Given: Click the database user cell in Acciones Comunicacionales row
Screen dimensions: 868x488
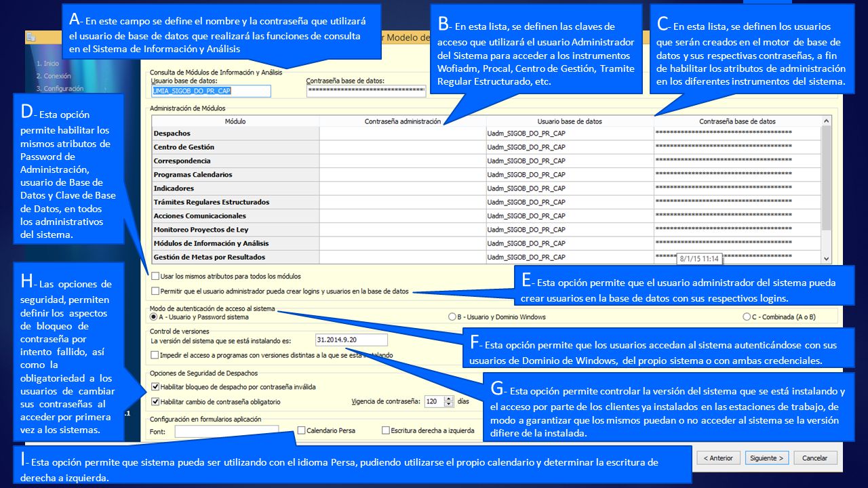Looking at the screenshot, I should click(570, 216).
